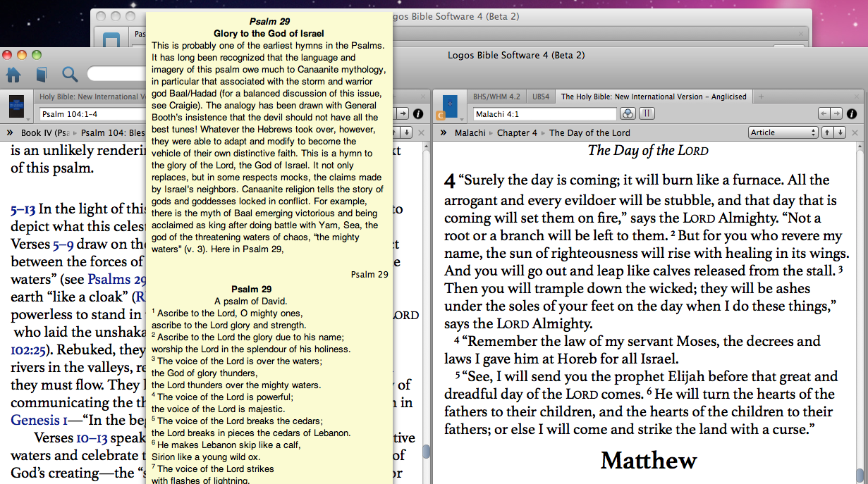The image size is (868, 484).
Task: Follow the Genesis 1 reference link
Action: click(39, 421)
